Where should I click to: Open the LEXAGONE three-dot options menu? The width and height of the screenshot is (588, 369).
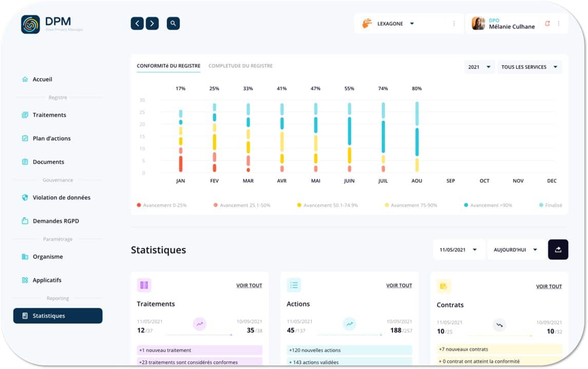tap(454, 24)
